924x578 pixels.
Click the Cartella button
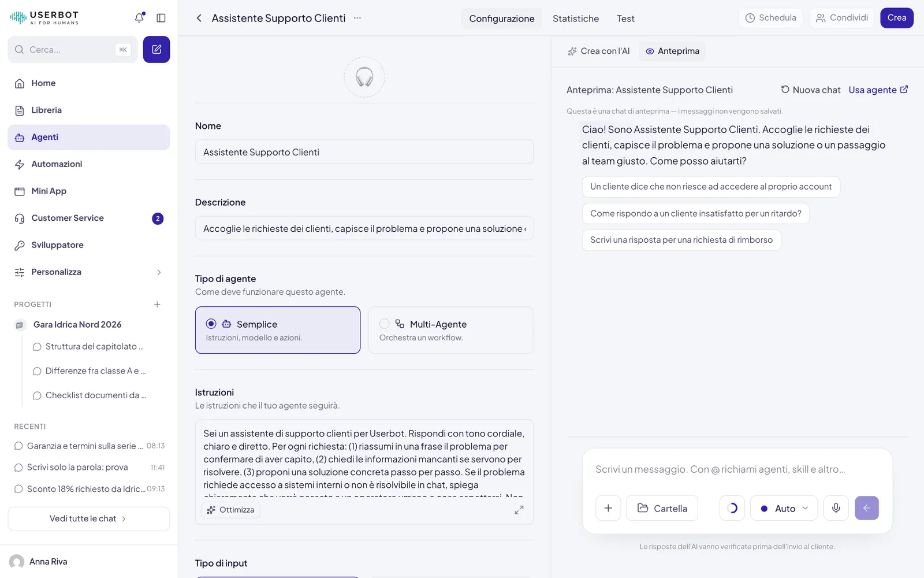point(662,508)
